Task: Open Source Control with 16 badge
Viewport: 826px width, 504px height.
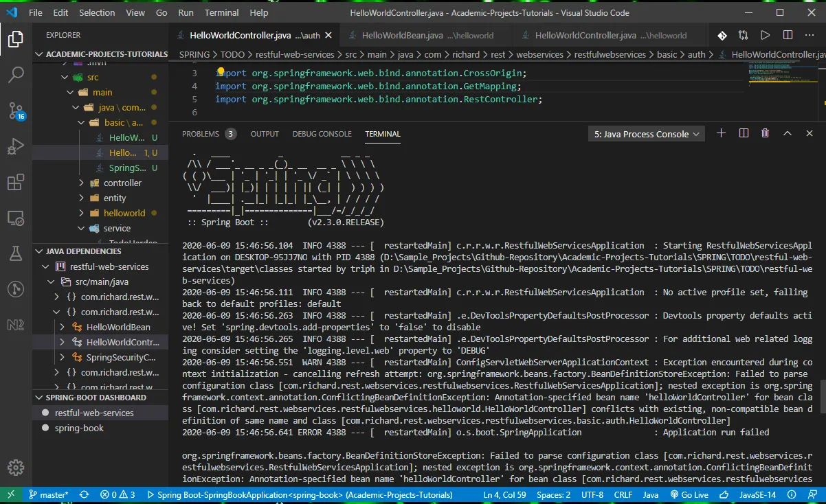Action: [x=16, y=111]
